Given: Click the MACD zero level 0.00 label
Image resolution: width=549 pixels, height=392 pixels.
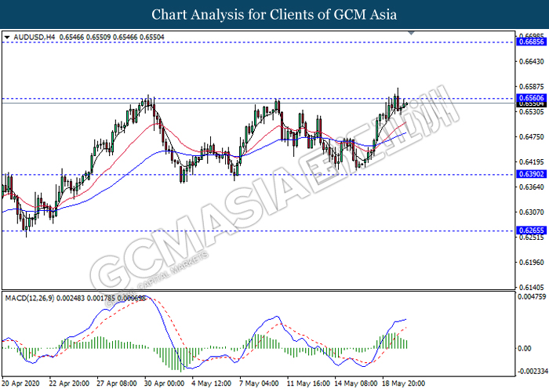Looking at the screenshot, I should pos(524,348).
